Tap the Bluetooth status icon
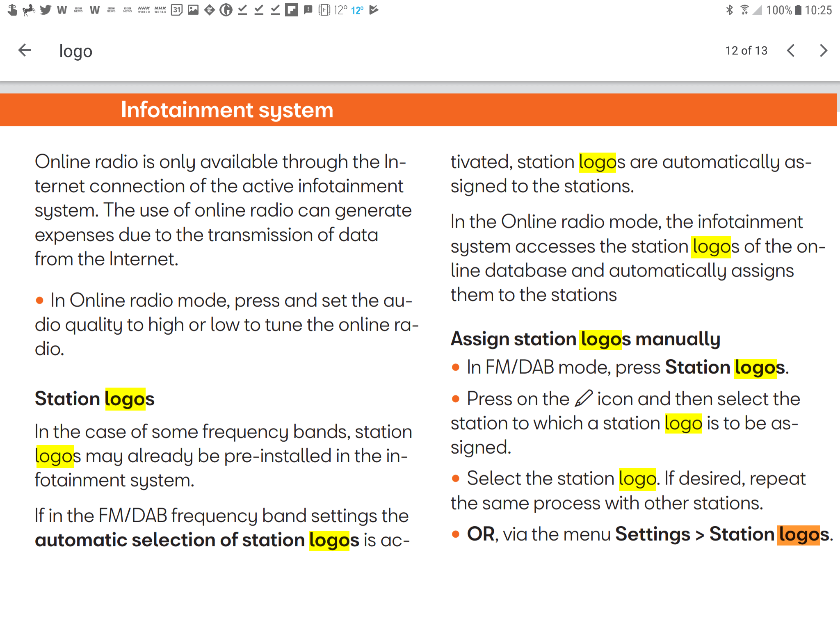This screenshot has width=840, height=630. point(729,10)
